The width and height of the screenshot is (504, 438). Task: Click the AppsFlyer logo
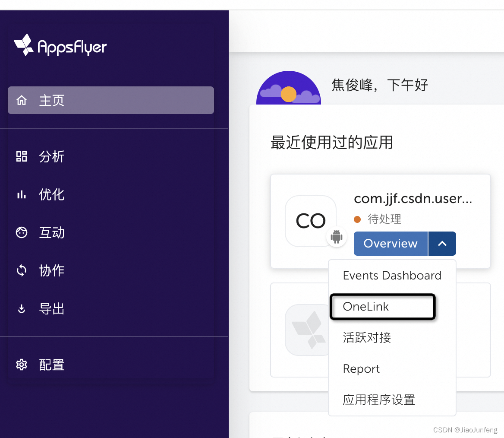coord(60,46)
